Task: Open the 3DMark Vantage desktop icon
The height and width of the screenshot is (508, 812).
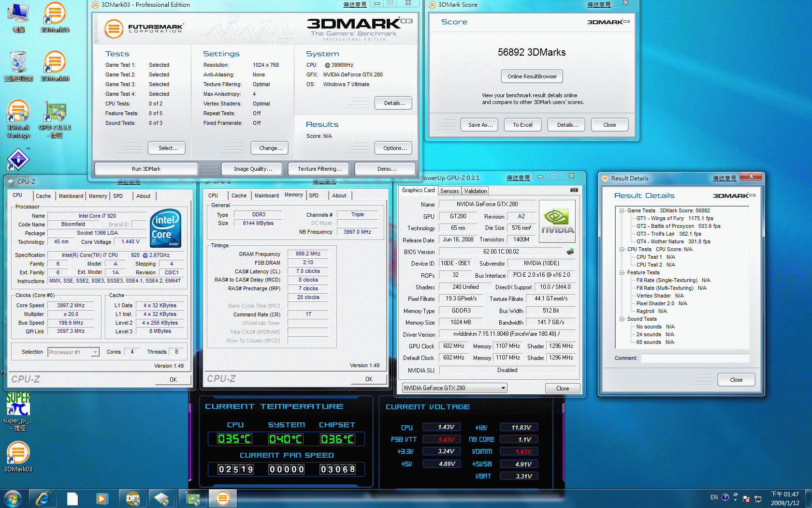Action: click(x=18, y=119)
